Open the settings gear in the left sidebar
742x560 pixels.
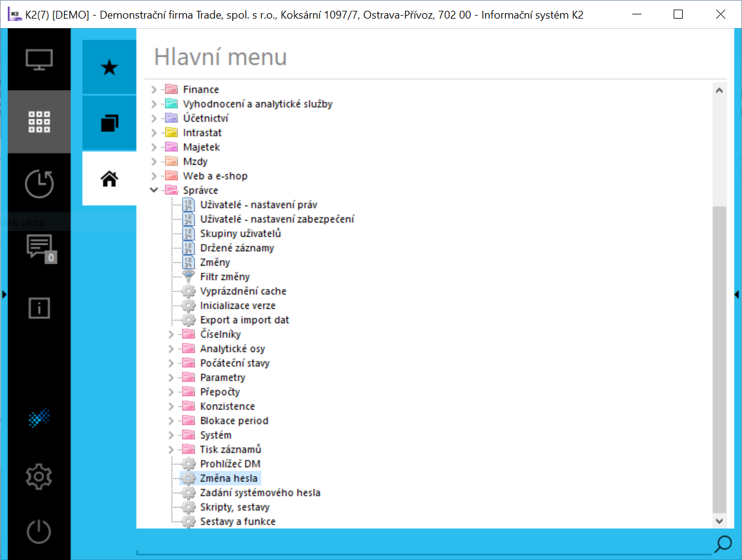tap(38, 476)
